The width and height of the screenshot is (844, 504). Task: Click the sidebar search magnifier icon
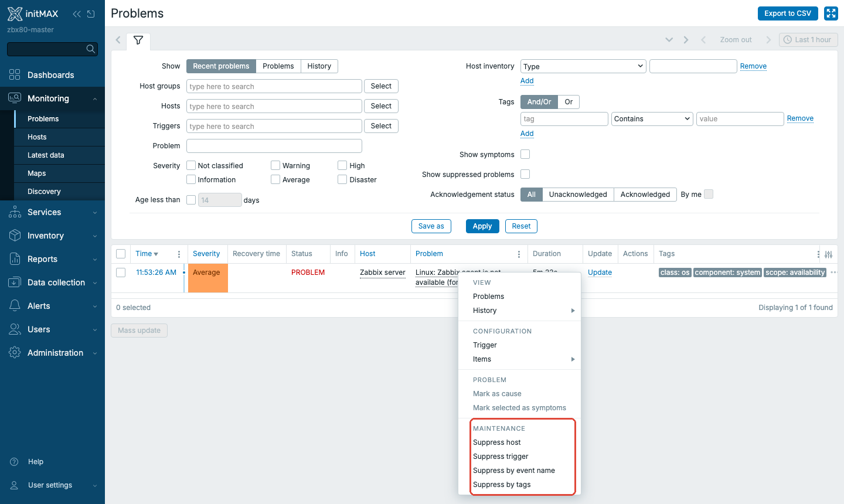[x=90, y=49]
